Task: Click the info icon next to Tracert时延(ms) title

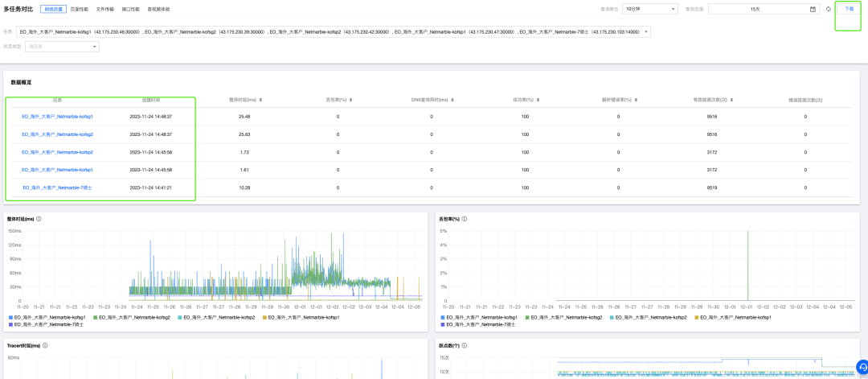Action: [45, 345]
